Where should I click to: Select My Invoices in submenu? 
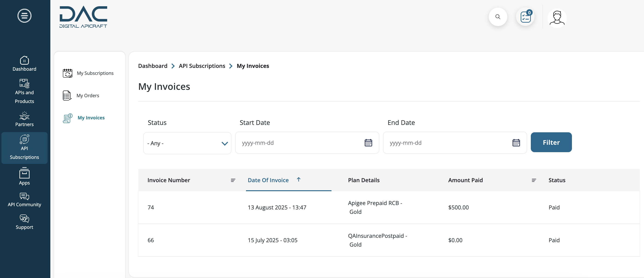pos(91,118)
